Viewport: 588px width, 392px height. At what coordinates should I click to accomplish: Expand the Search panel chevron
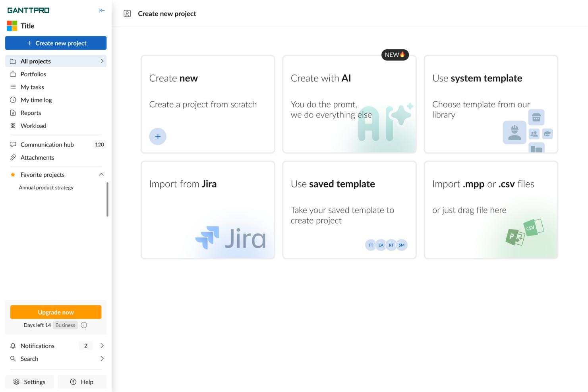click(x=102, y=359)
